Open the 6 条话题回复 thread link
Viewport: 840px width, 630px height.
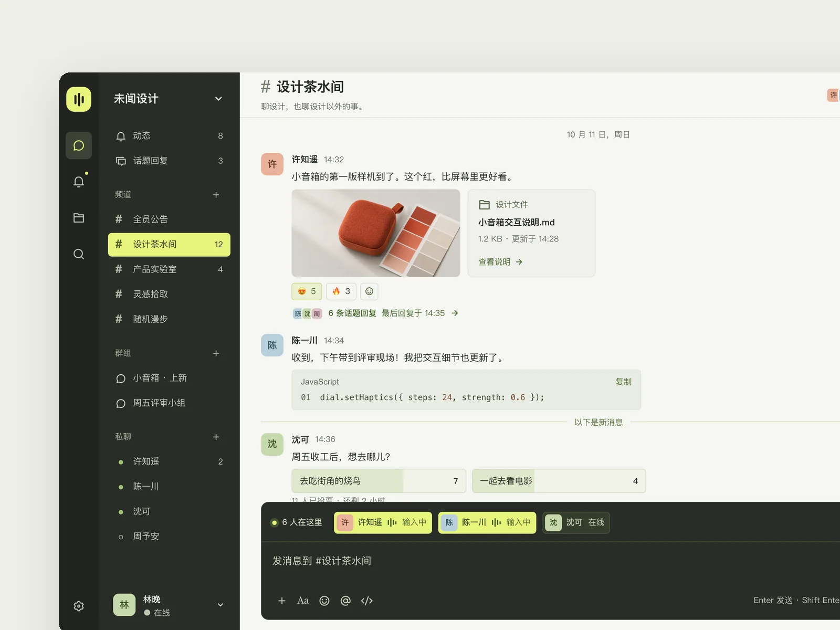tap(352, 313)
